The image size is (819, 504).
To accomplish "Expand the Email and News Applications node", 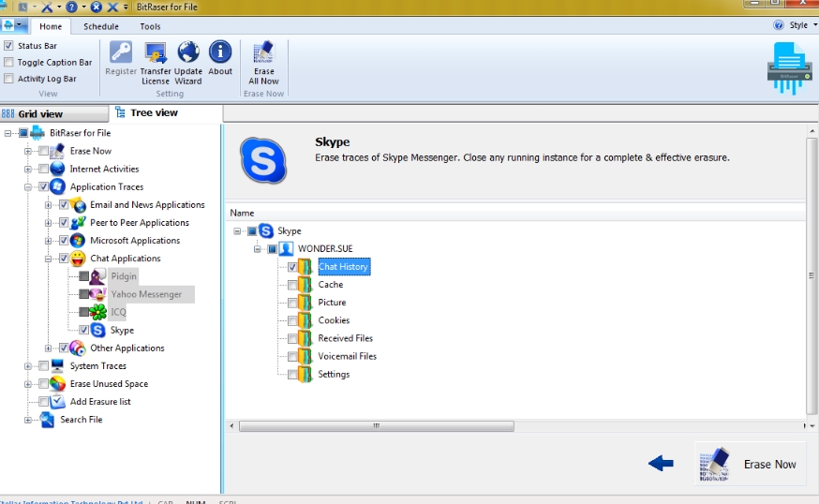I will click(x=49, y=205).
